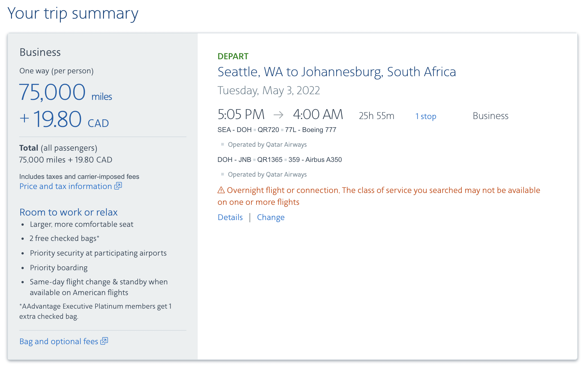Screen dimensions: 588x369
Task: Open the flight Details link
Action: click(x=230, y=217)
